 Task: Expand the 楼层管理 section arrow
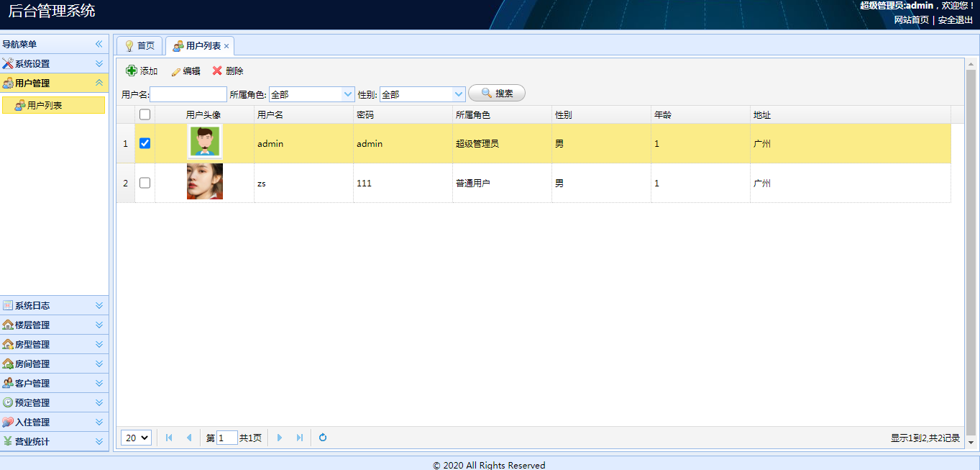[99, 325]
